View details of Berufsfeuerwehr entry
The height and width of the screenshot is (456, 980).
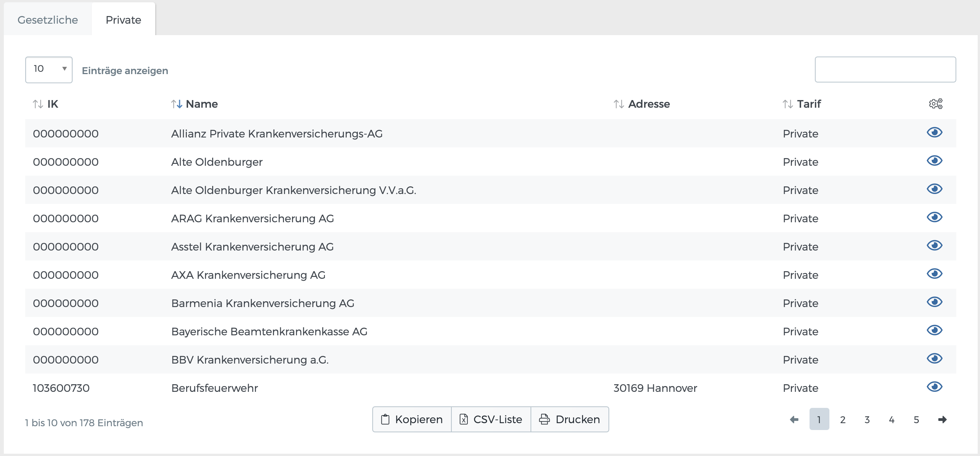[x=935, y=387]
